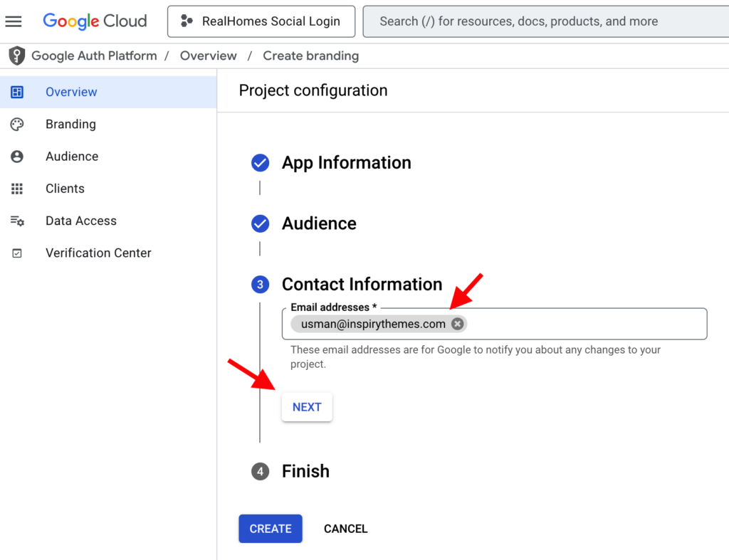Viewport: 729px width, 560px height.
Task: Click the step 4 Finish number badge
Action: [x=261, y=472]
